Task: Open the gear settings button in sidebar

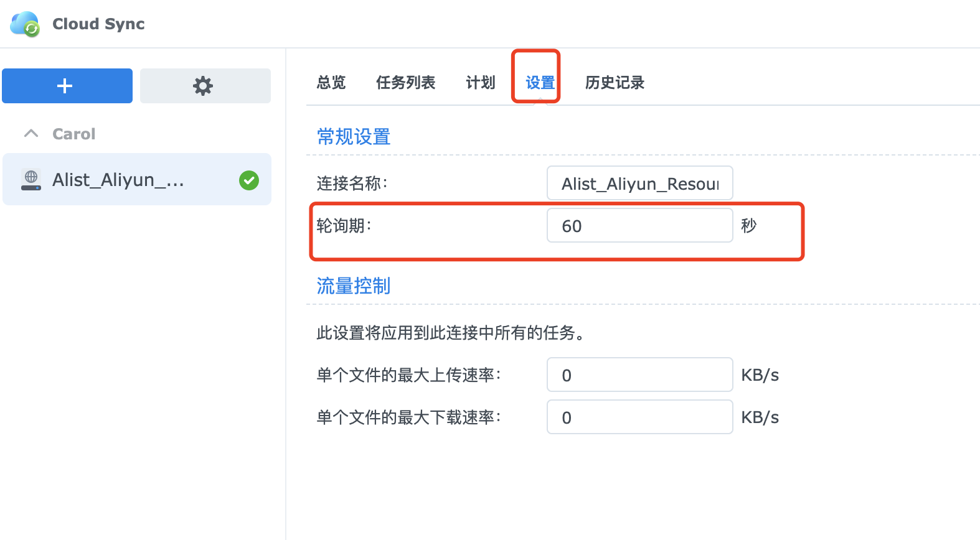Action: [205, 86]
